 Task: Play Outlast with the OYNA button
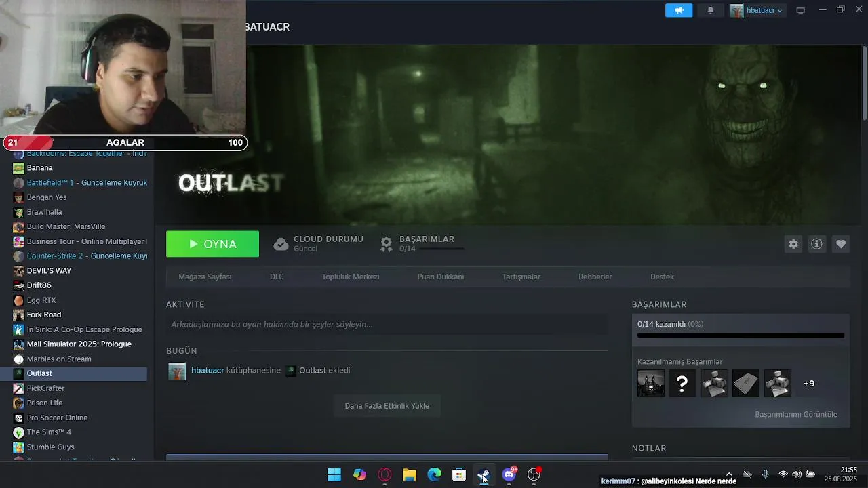(212, 244)
